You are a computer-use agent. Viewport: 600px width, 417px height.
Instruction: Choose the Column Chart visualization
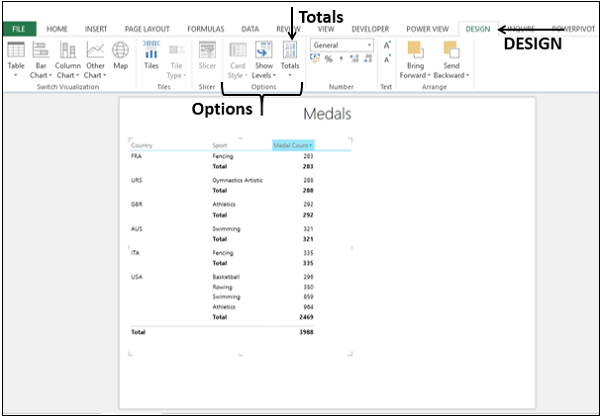(69, 58)
